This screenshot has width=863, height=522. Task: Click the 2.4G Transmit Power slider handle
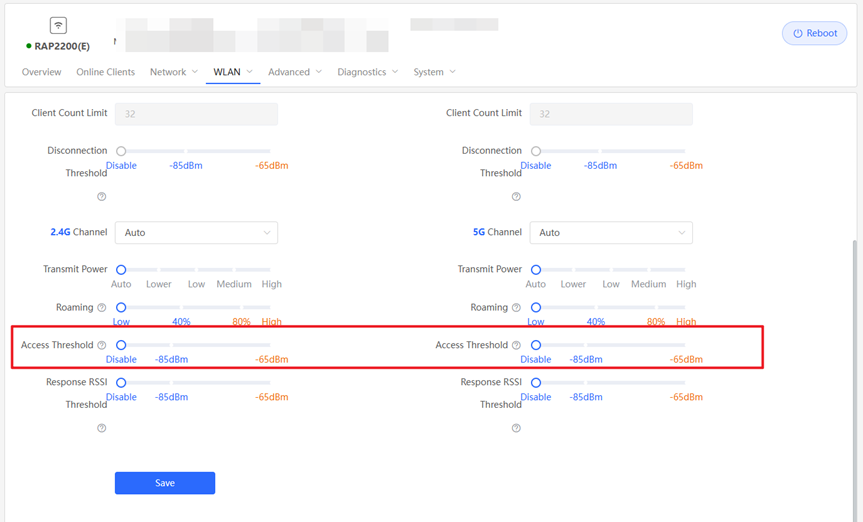click(x=121, y=270)
